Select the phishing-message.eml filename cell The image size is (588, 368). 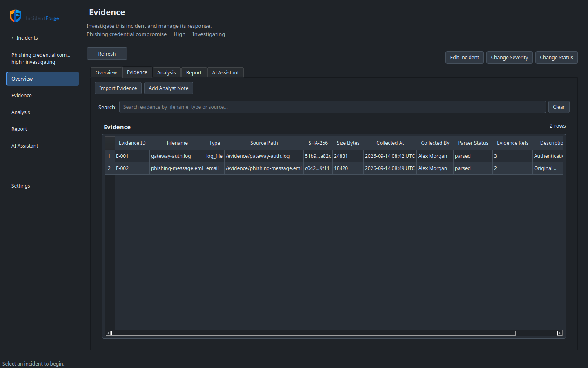(x=177, y=168)
